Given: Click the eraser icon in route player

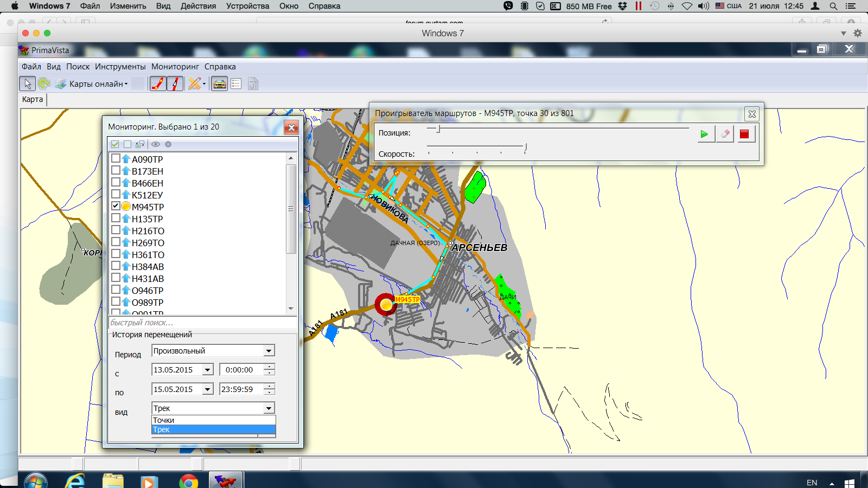Looking at the screenshot, I should click(725, 134).
